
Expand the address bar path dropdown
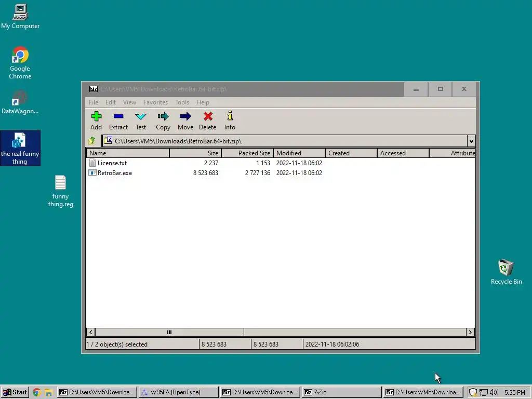tap(471, 141)
